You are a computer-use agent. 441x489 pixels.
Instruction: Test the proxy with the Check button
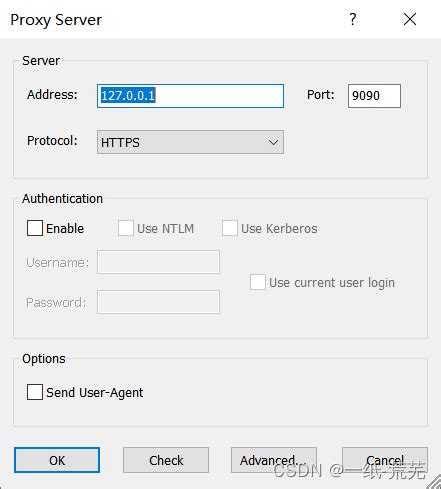(x=166, y=460)
